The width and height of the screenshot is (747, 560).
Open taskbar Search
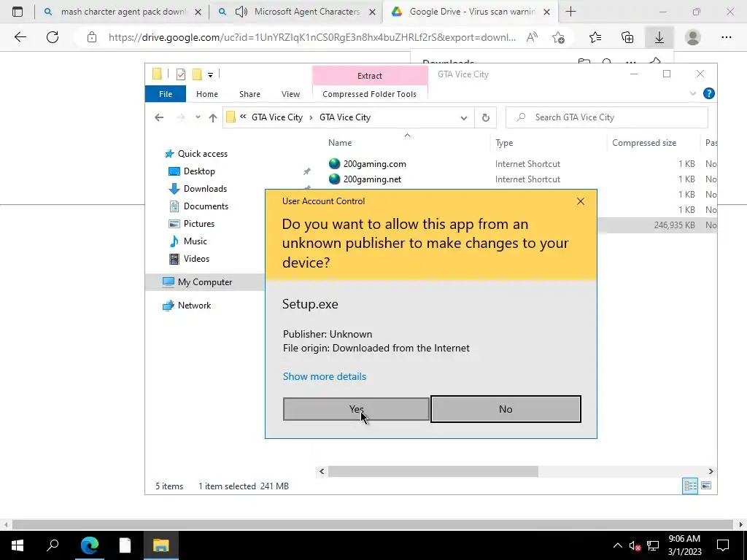coord(53,545)
